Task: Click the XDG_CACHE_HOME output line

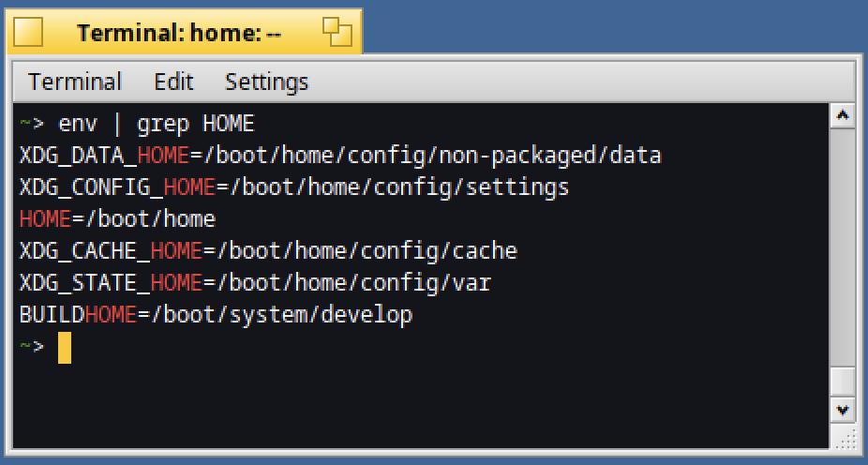Action: (268, 251)
